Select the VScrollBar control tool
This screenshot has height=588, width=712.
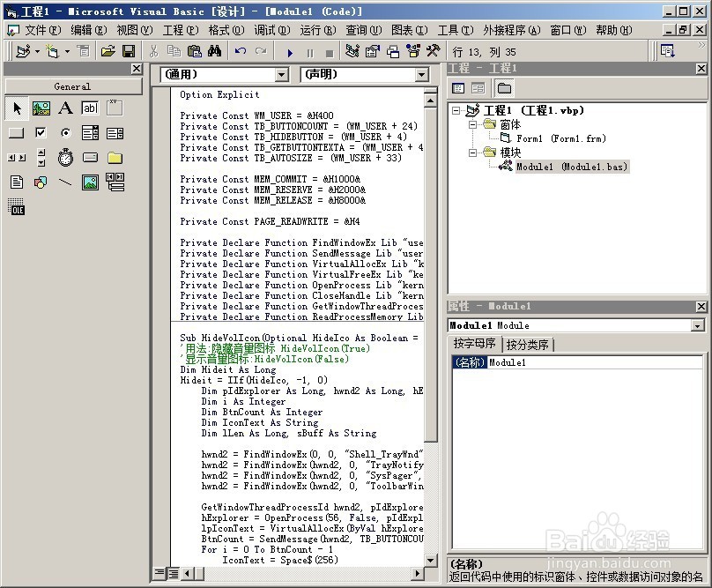coord(41,158)
